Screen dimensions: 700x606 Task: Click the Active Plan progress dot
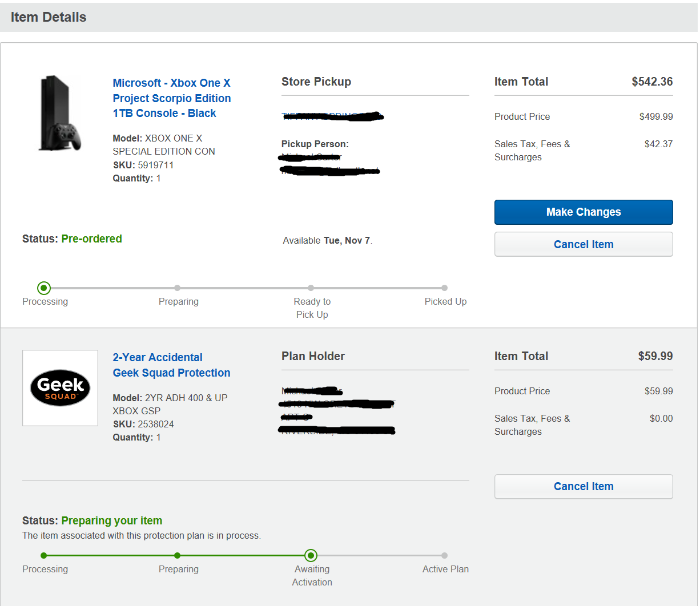pyautogui.click(x=444, y=555)
